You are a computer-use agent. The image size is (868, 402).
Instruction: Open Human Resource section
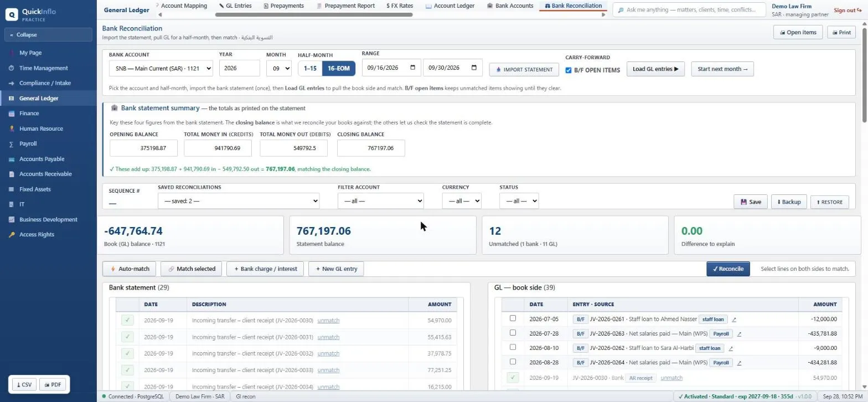[41, 128]
